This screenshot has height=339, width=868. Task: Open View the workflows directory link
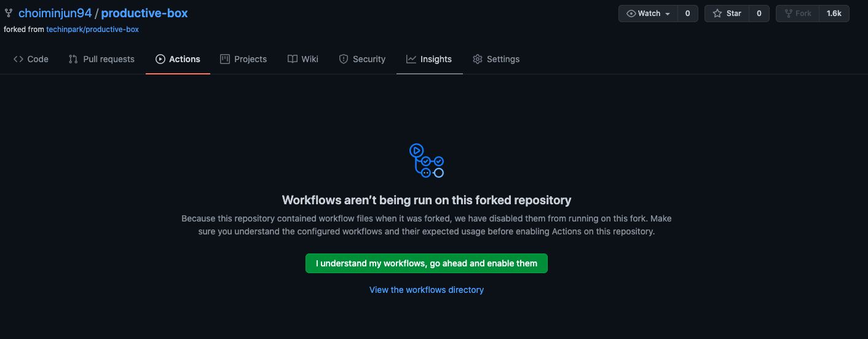tap(427, 290)
